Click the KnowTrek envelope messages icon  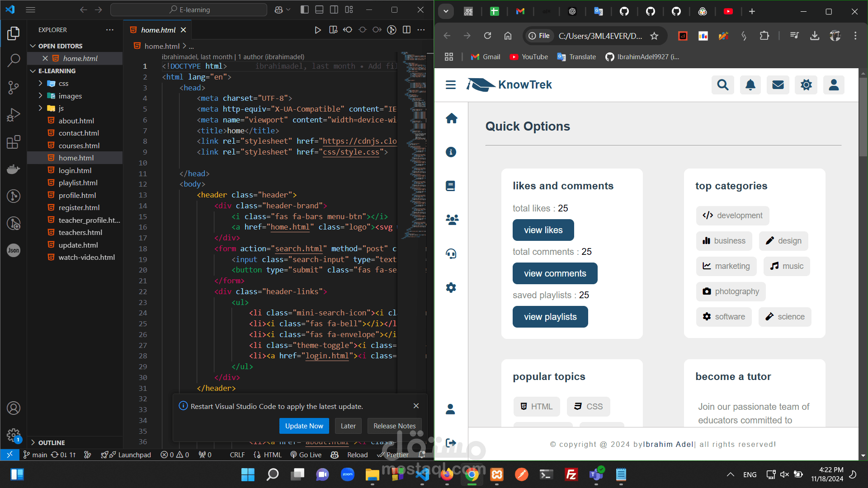point(778,85)
